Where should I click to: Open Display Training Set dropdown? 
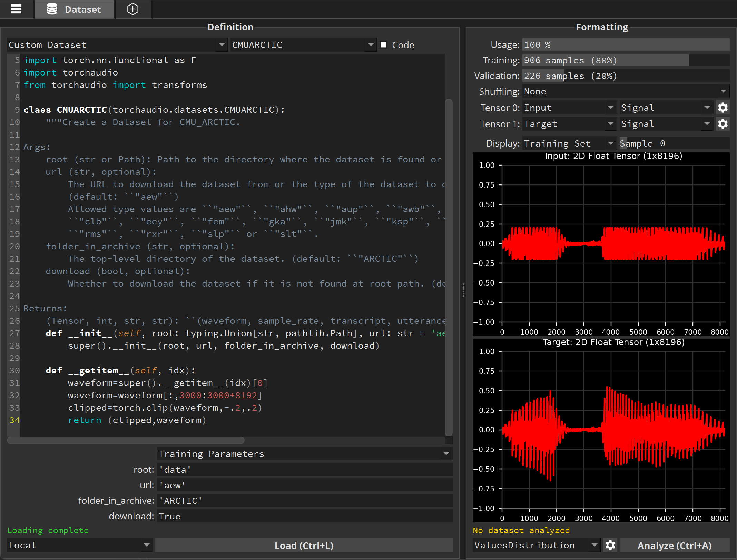(569, 143)
